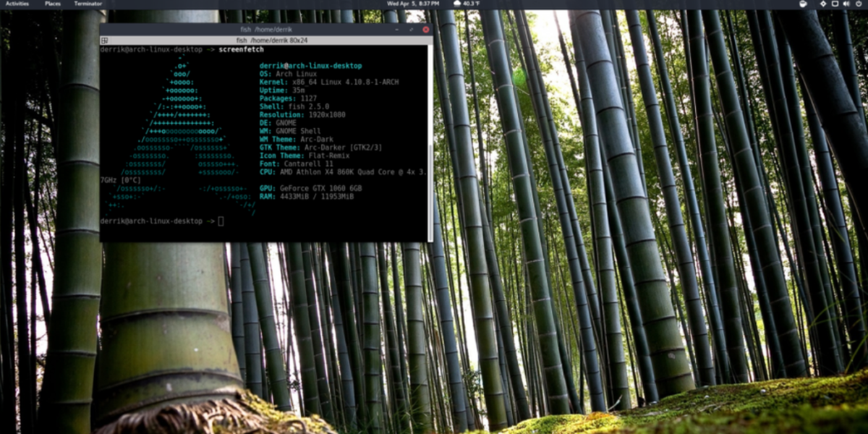Click the DE: GNOME line
868x434 pixels.
pyautogui.click(x=278, y=122)
